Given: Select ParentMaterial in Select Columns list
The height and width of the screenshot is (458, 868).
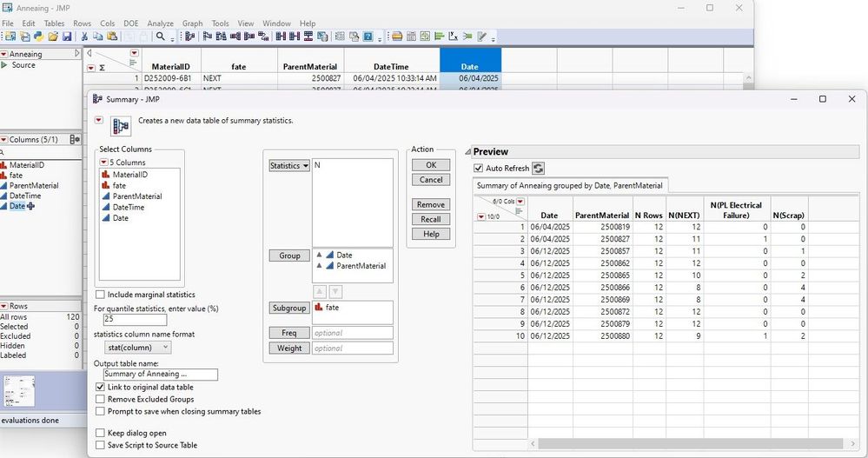Looking at the screenshot, I should [137, 196].
